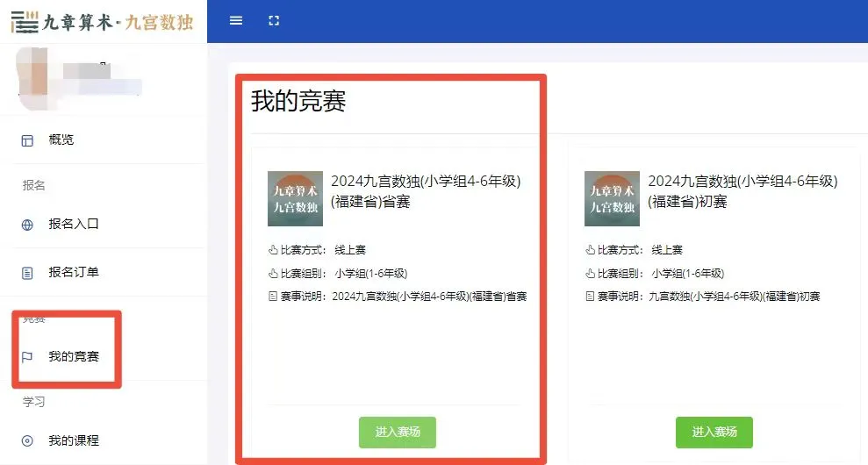
Task: Click the 九章算术·九宫数独 logo
Action: 103,22
